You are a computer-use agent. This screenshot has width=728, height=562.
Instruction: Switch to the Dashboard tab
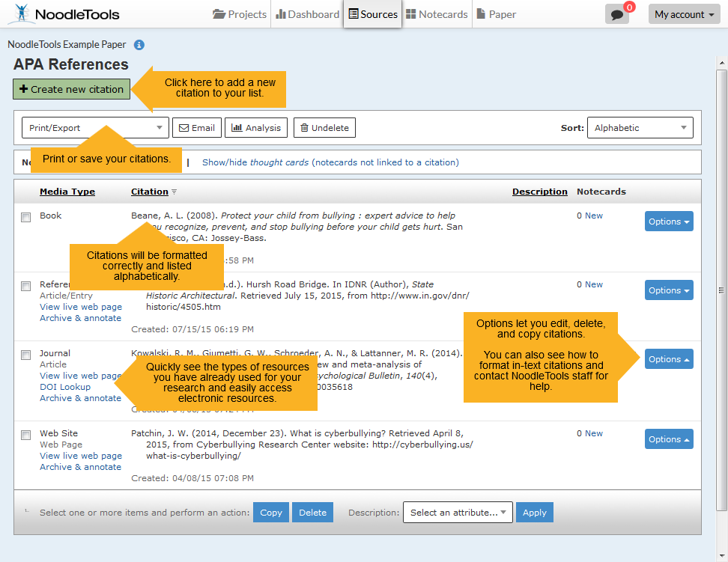click(x=307, y=14)
